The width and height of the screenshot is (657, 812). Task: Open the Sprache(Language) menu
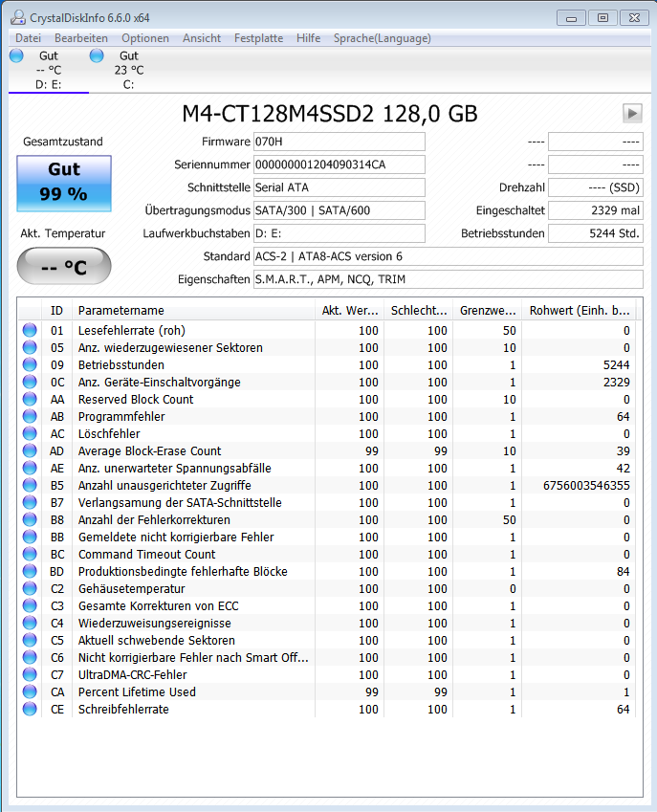point(383,38)
